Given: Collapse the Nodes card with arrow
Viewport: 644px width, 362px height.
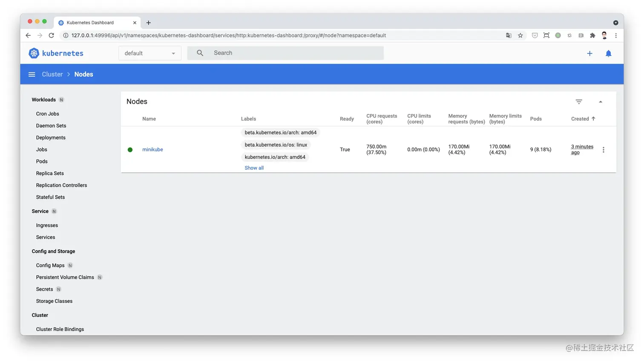Looking at the screenshot, I should tap(601, 102).
